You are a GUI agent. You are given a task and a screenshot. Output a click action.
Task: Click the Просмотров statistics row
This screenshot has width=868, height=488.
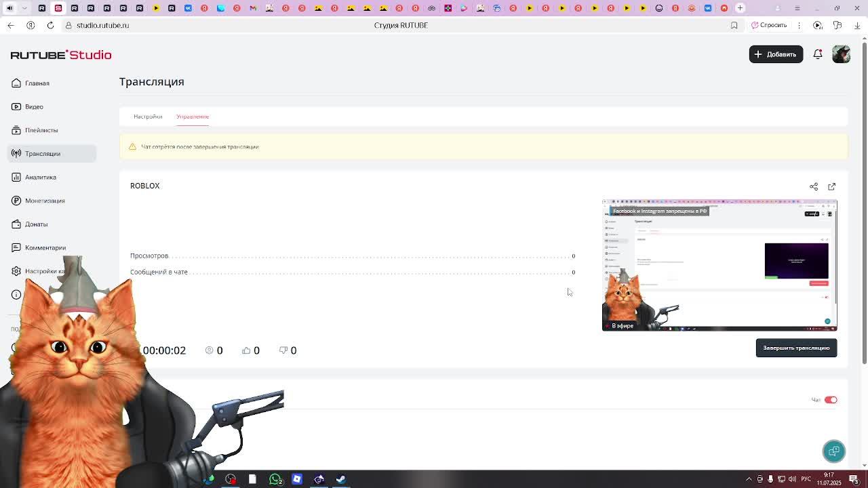click(353, 256)
